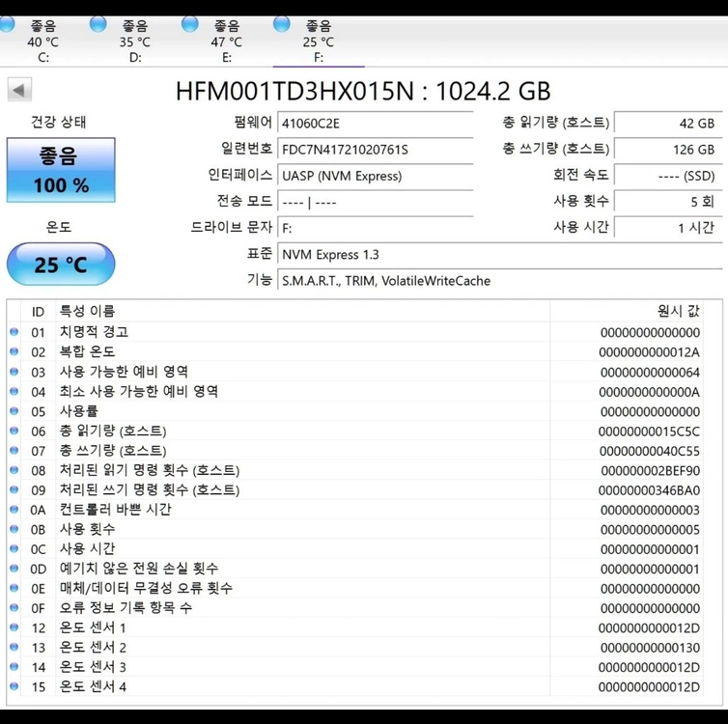This screenshot has width=728, height=724.
Task: Select the attribute name 온도 센서 4
Action: pyautogui.click(x=93, y=686)
